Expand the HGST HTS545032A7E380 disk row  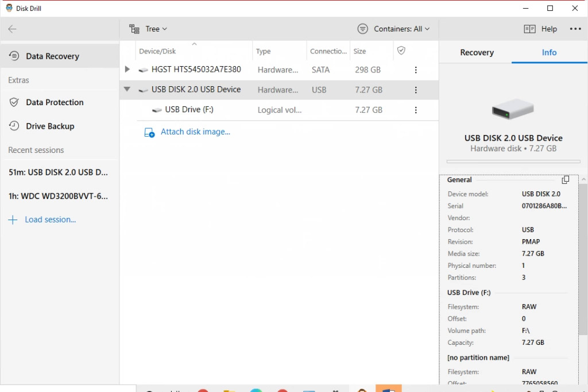127,69
